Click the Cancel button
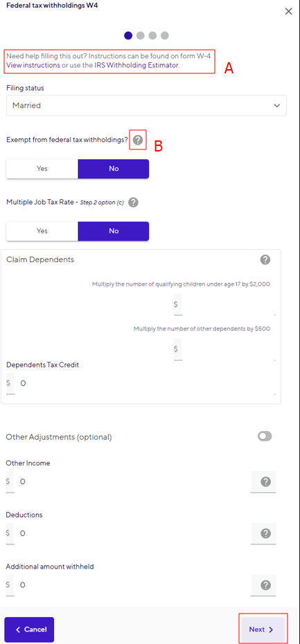 pyautogui.click(x=29, y=629)
